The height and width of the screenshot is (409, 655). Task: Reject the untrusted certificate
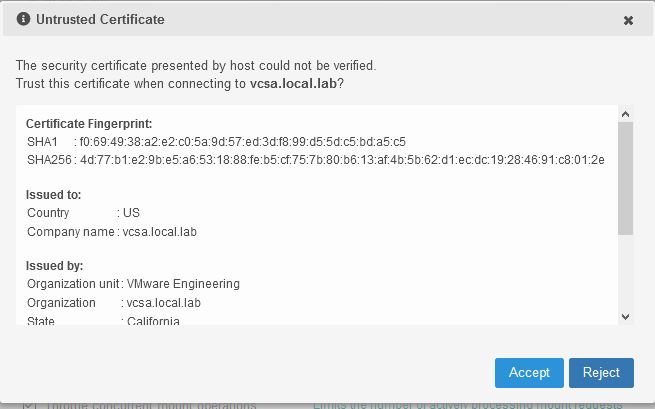coord(601,373)
